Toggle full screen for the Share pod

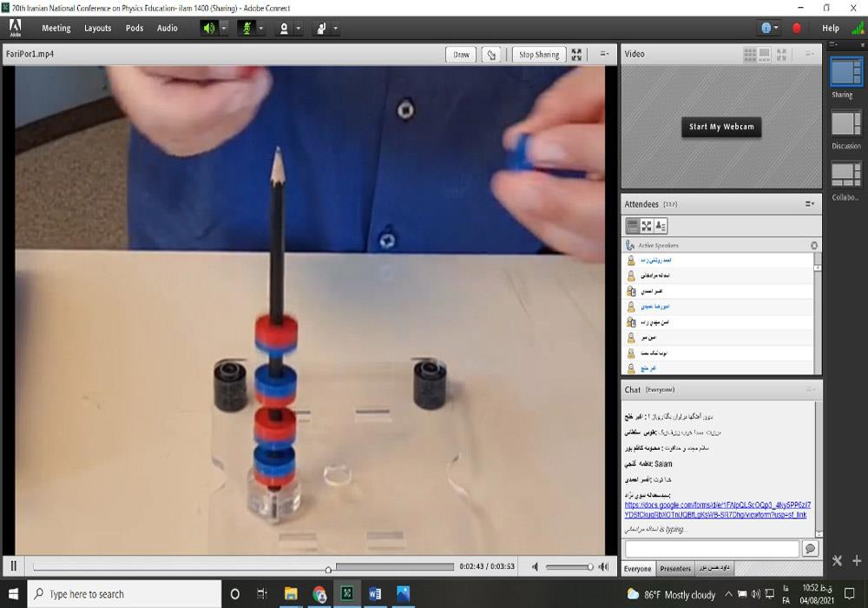576,55
